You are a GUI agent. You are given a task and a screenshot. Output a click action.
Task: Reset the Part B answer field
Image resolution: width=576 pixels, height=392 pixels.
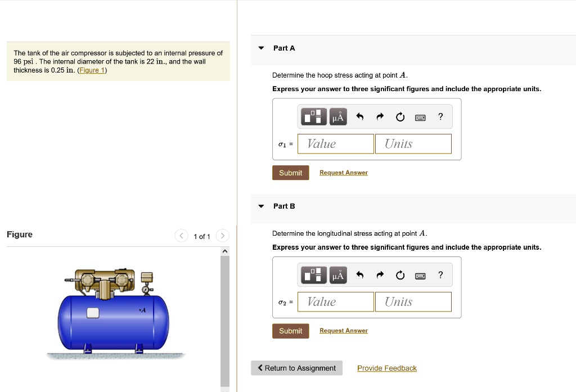click(400, 275)
